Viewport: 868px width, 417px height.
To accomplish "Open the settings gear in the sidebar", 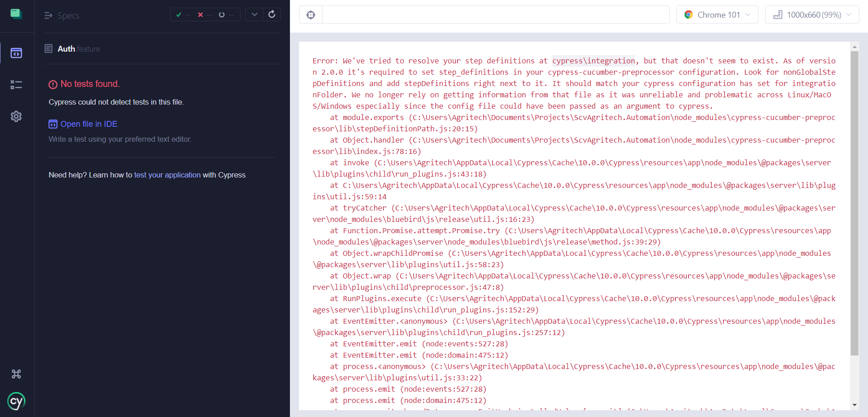I will [x=16, y=116].
